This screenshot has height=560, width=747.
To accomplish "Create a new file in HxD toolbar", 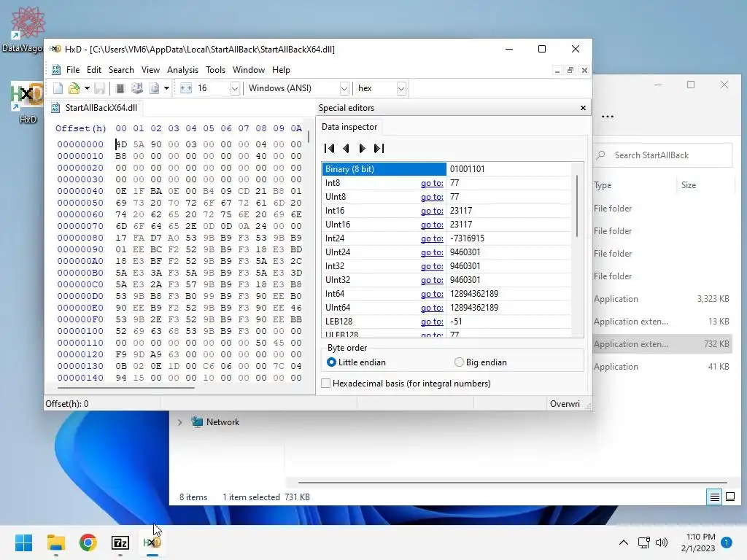I will click(x=58, y=88).
